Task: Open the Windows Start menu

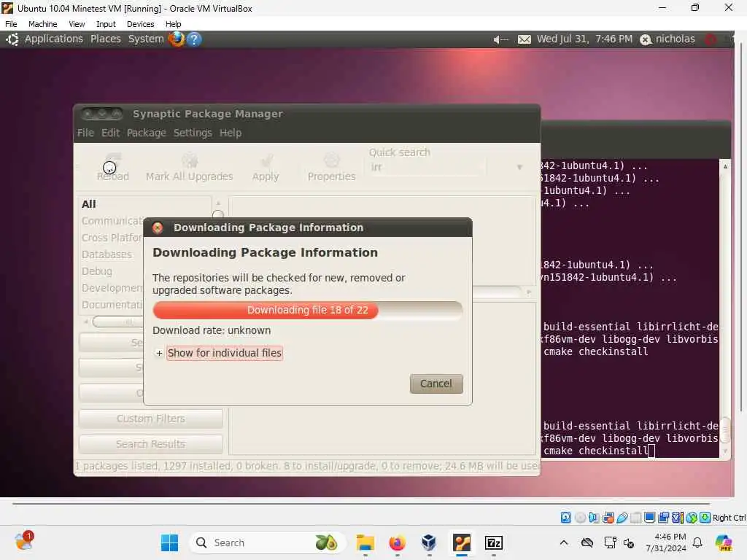Action: (169, 542)
